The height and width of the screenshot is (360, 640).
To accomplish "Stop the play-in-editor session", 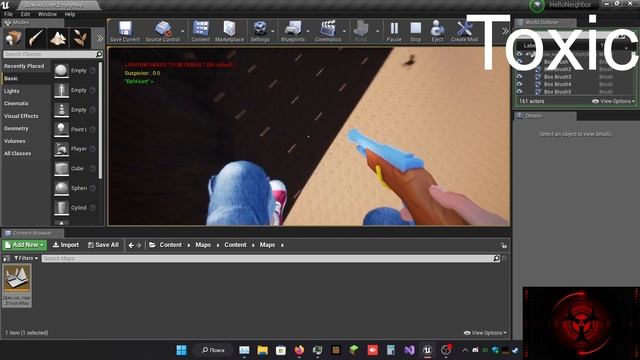I will point(416,31).
